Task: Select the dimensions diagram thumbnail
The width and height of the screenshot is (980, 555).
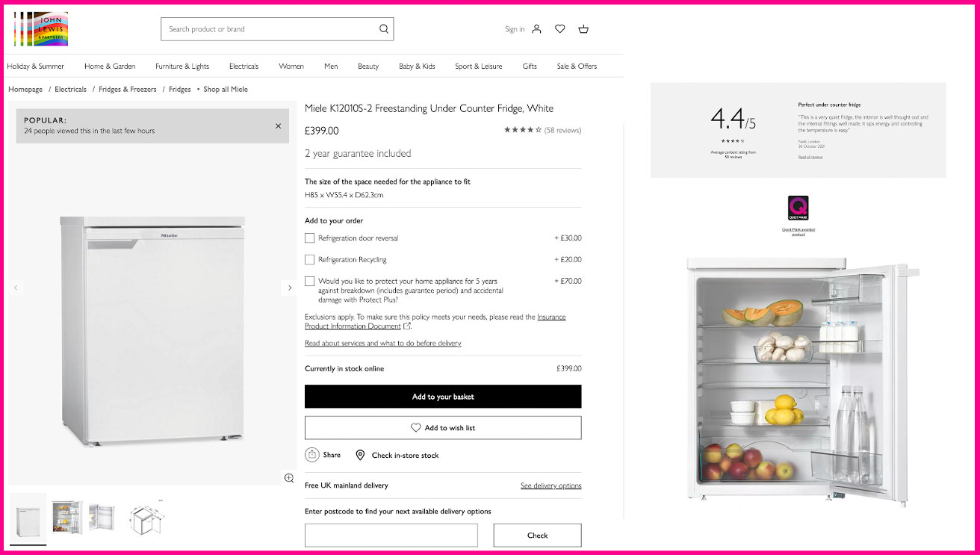Action: [146, 517]
